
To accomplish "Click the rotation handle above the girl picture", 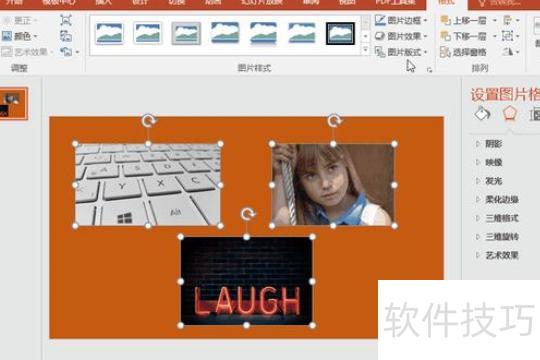I will pyautogui.click(x=333, y=121).
